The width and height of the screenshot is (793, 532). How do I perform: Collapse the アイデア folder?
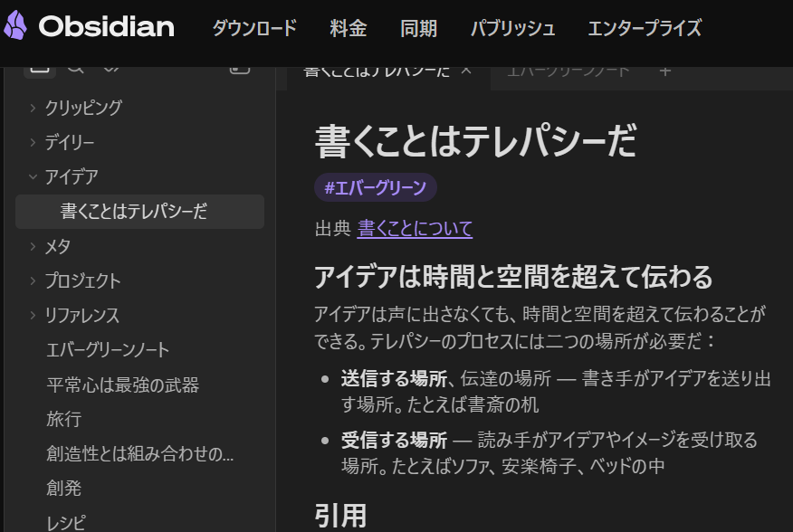pyautogui.click(x=33, y=177)
